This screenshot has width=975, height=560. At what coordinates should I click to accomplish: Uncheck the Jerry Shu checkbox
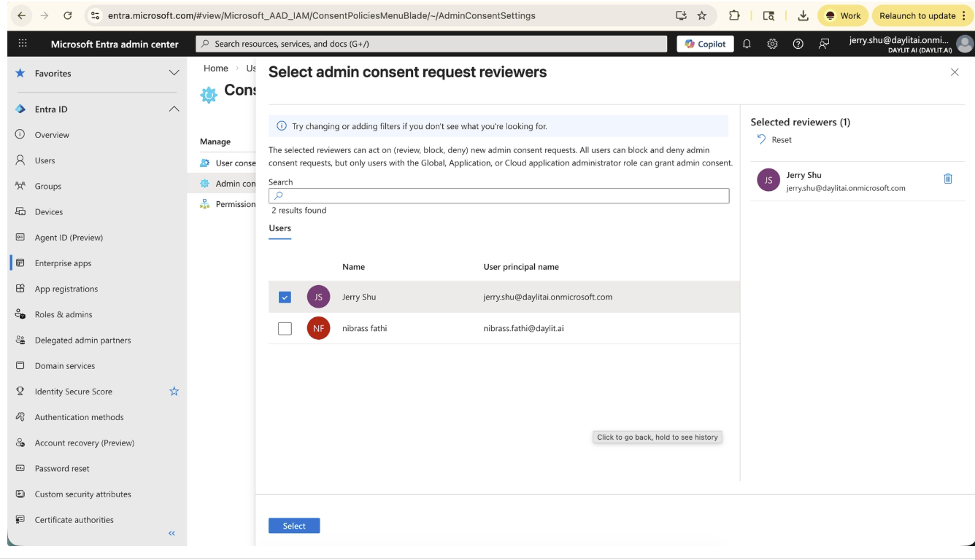(285, 297)
